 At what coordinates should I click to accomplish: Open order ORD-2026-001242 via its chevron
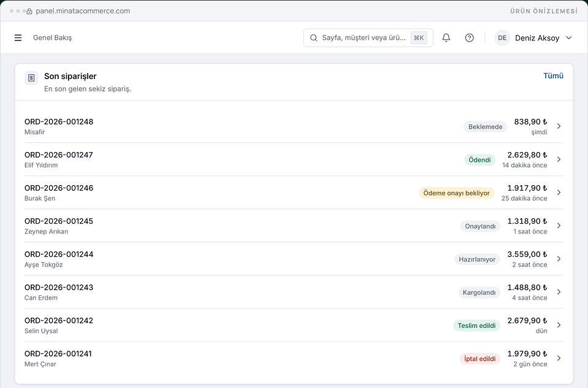559,325
